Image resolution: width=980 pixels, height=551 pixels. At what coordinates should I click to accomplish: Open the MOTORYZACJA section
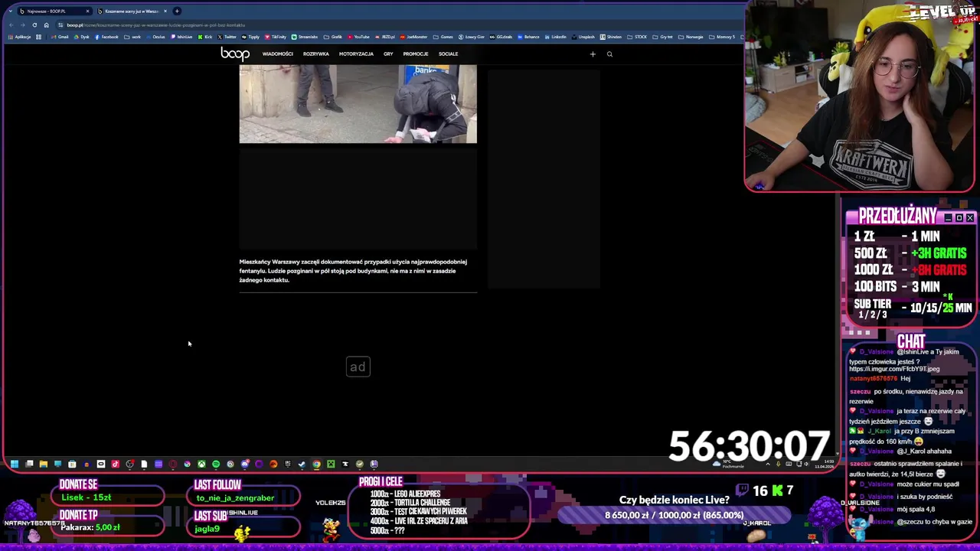pos(356,54)
